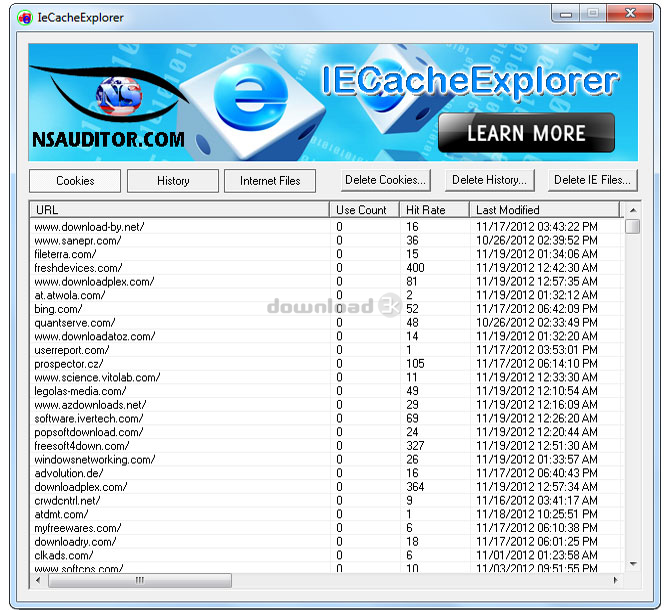Click the IeCacheExplorer title bar icon
Image resolution: width=670 pixels, height=610 pixels.
(x=25, y=18)
